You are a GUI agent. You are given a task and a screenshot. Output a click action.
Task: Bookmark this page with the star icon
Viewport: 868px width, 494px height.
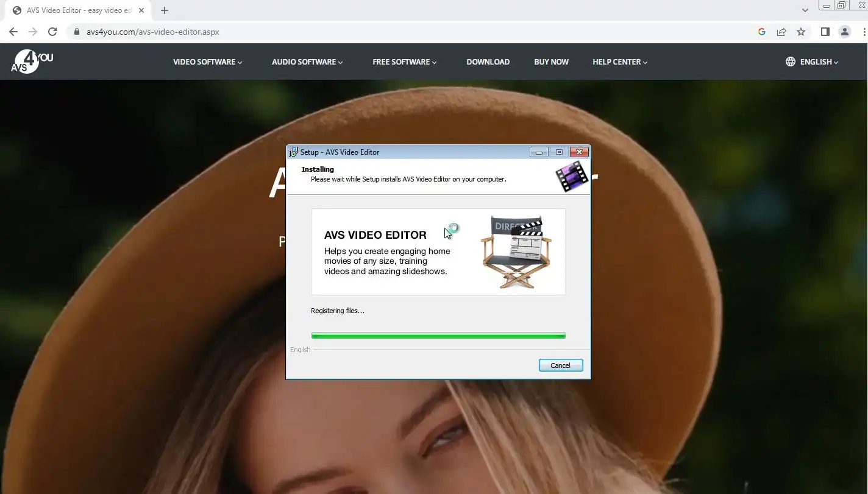[x=801, y=32]
